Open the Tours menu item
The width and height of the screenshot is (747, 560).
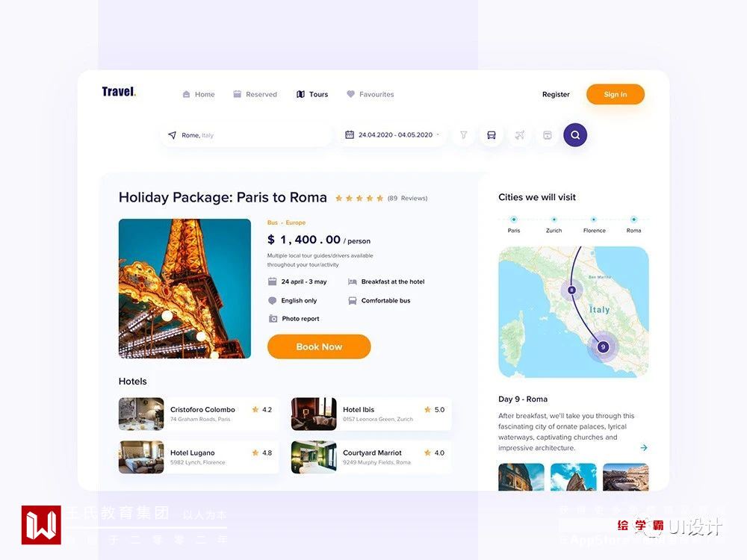(312, 94)
